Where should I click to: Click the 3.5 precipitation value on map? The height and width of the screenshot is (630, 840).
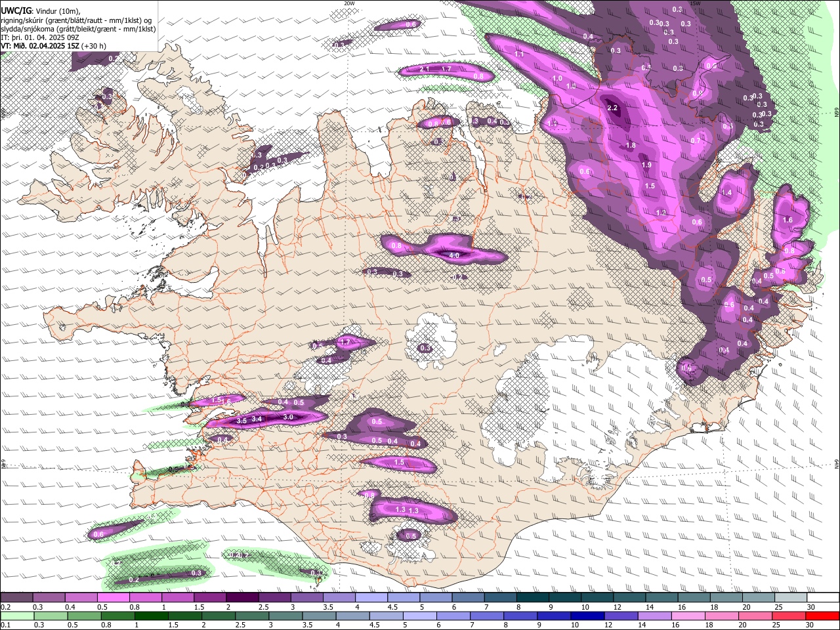(241, 421)
